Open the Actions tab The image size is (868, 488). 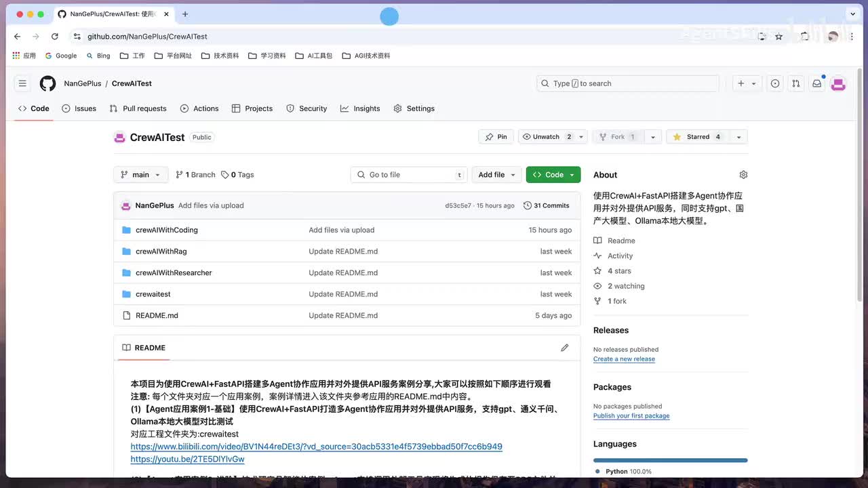199,108
